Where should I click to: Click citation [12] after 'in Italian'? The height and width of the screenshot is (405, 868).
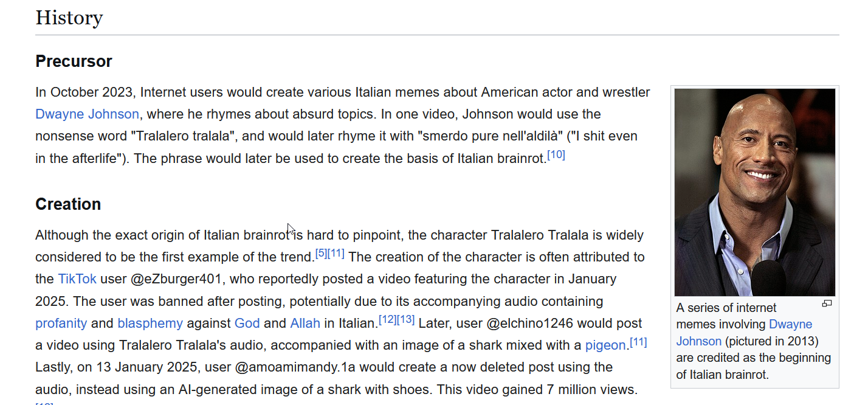[x=387, y=319]
